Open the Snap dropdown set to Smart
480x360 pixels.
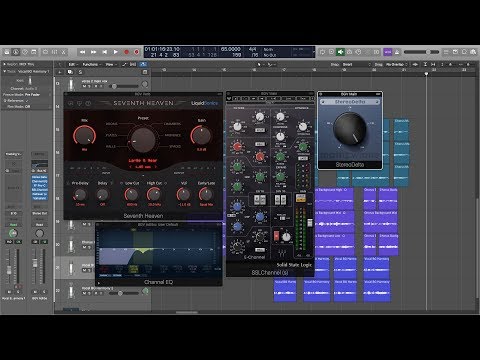tap(356, 64)
